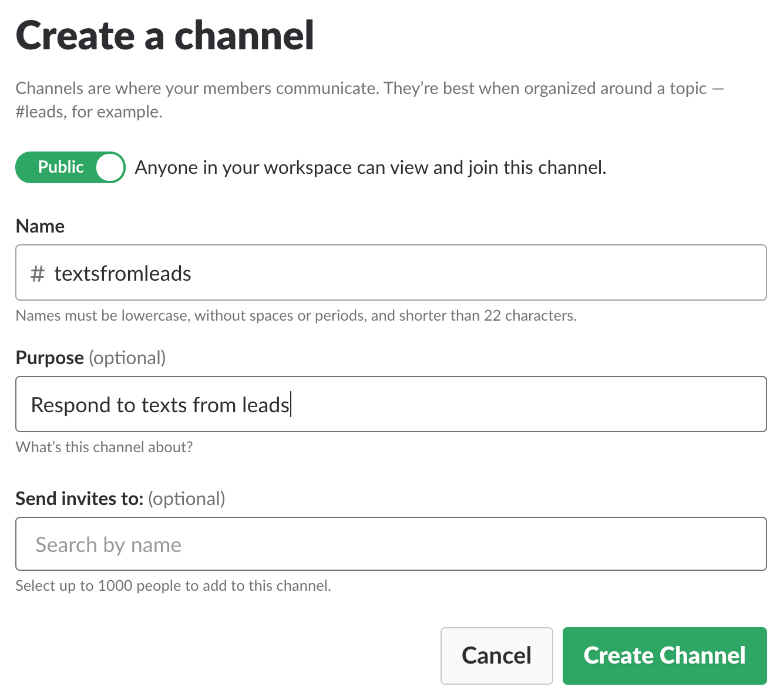
Task: Click the 'Select up to 1000 people' hint
Action: pyautogui.click(x=173, y=586)
